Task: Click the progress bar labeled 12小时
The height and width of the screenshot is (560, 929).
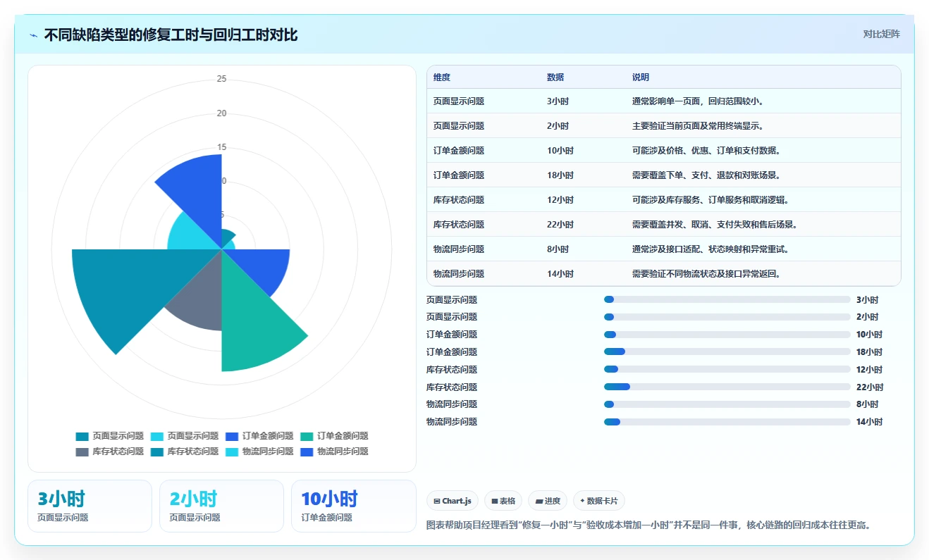Action: click(x=727, y=369)
